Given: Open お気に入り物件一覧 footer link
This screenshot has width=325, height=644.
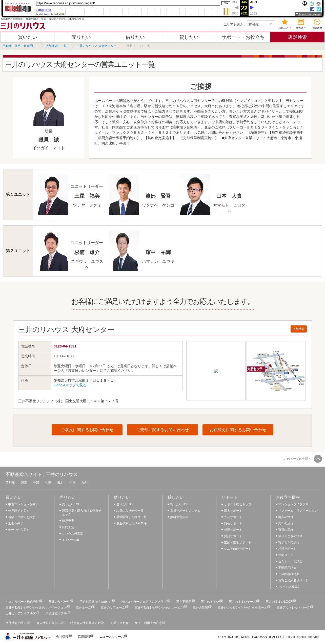Looking at the screenshot, I should click(130, 511).
